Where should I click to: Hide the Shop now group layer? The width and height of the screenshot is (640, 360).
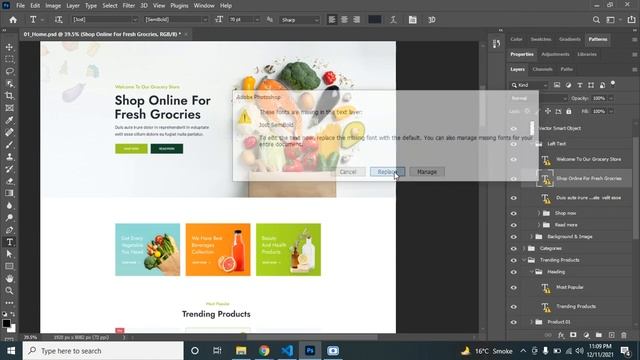(513, 213)
